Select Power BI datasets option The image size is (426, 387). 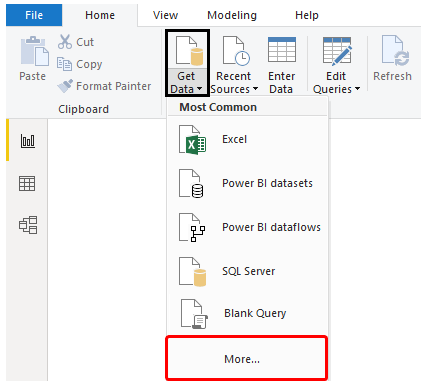[x=247, y=183]
